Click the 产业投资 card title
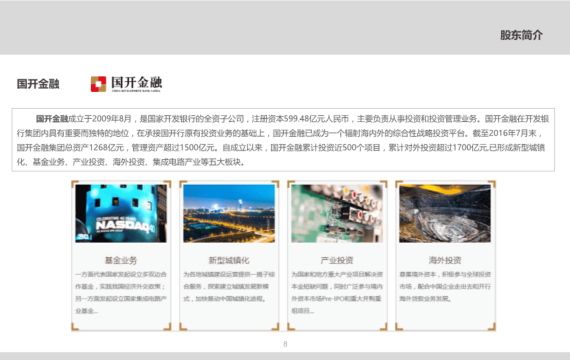This screenshot has width=570, height=360. (x=337, y=260)
